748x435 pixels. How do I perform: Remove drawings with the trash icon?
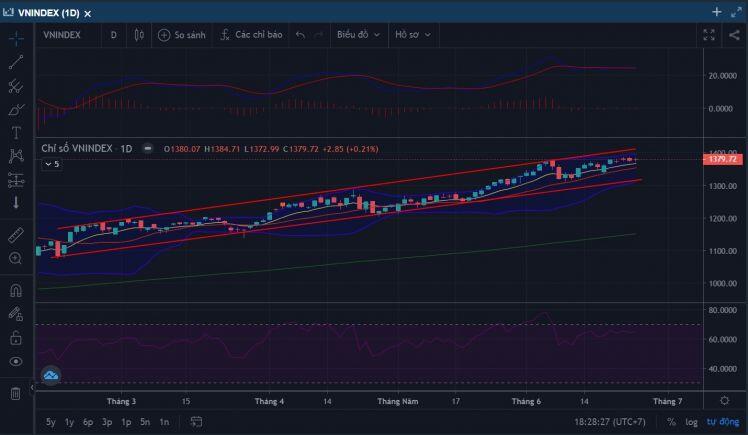(x=16, y=394)
